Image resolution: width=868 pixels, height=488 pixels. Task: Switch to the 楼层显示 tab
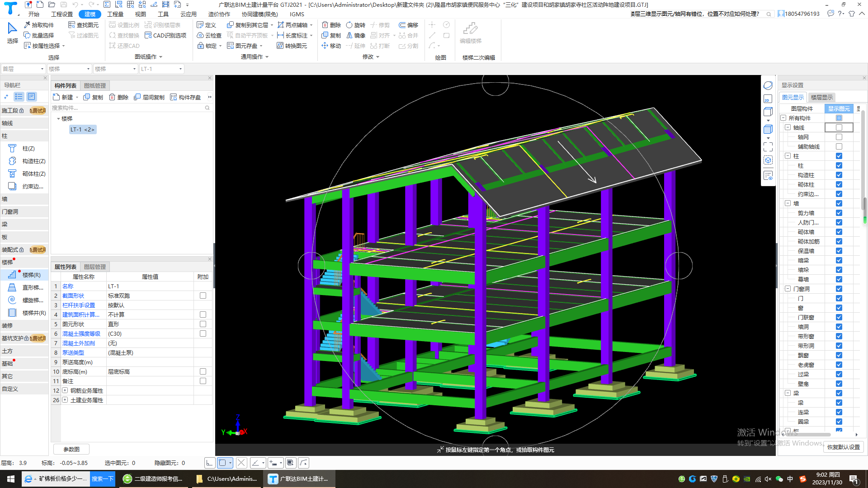(821, 97)
